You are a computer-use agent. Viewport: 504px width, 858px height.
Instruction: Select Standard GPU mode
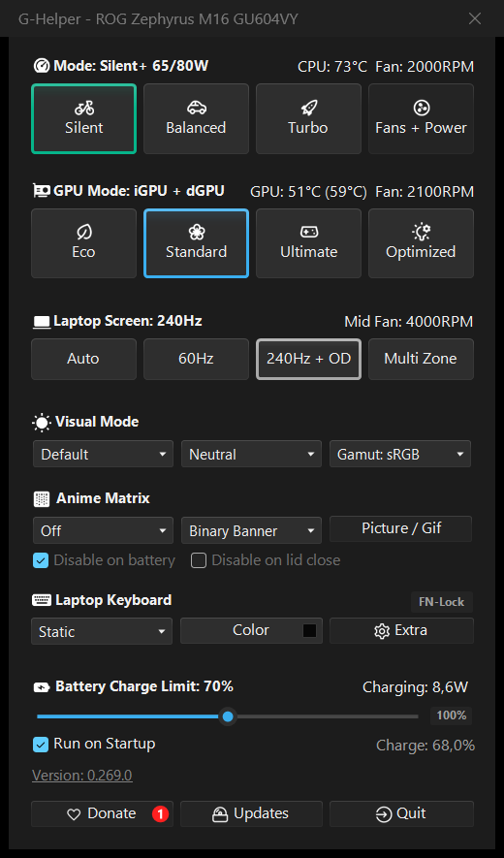(x=196, y=243)
